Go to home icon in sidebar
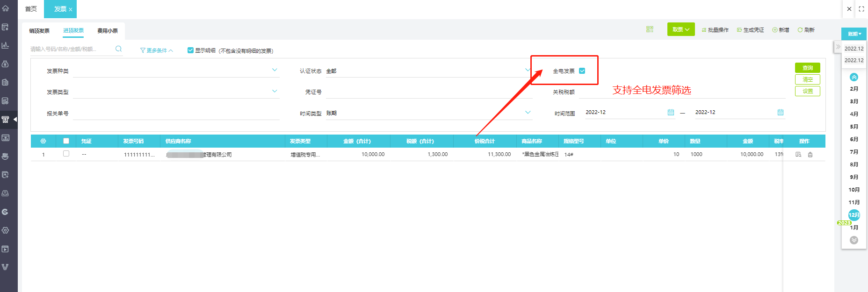This screenshot has width=868, height=292. [6, 8]
